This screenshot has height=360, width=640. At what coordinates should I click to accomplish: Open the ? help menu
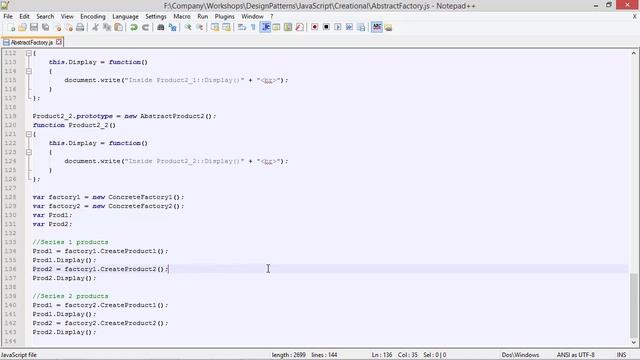pos(271,16)
